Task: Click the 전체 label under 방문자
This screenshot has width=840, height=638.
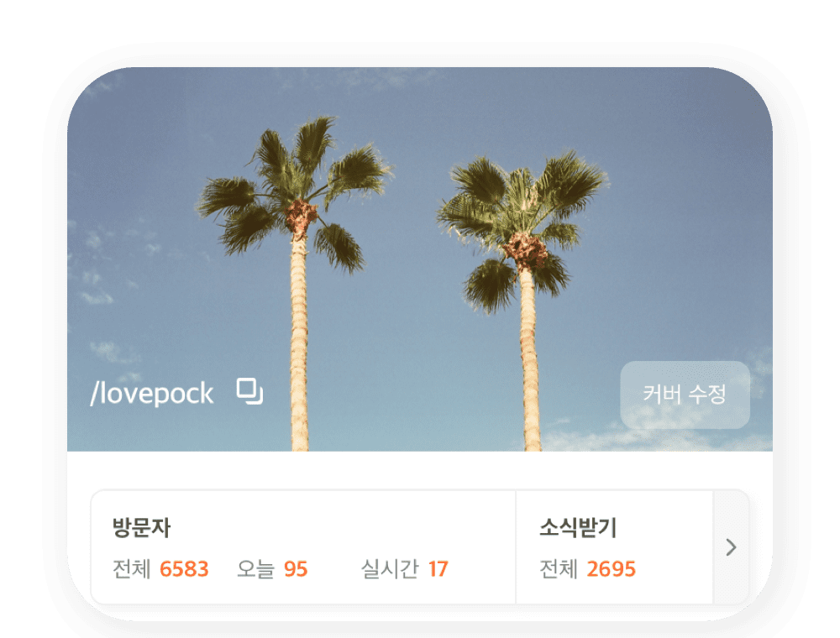Action: pyautogui.click(x=131, y=568)
